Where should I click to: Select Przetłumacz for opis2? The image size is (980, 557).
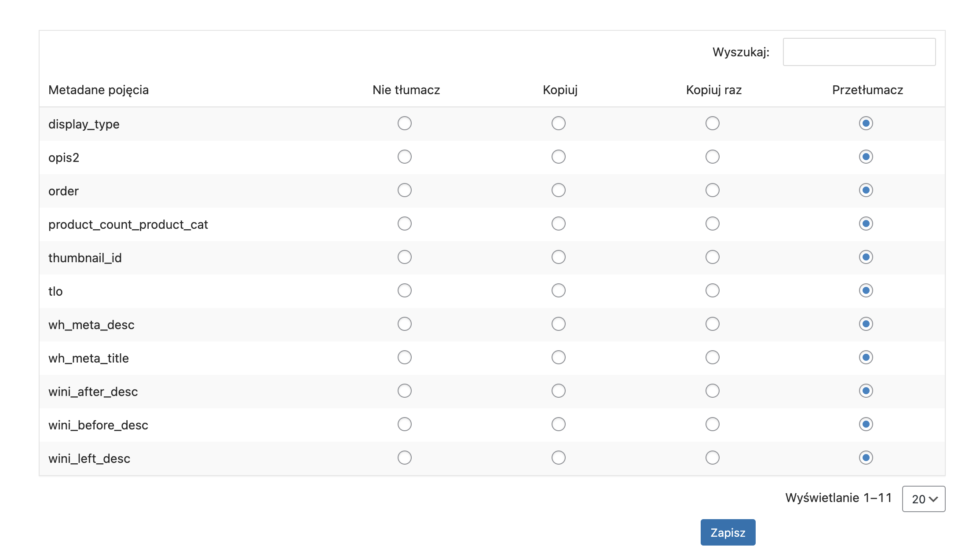[866, 157]
